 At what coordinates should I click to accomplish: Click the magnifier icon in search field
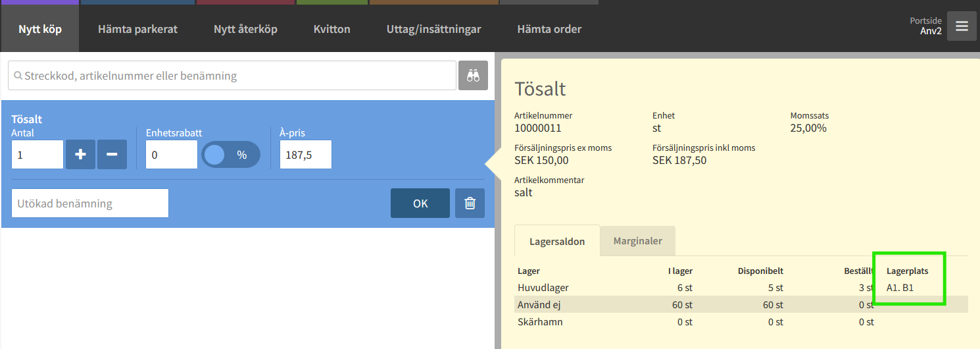18,76
